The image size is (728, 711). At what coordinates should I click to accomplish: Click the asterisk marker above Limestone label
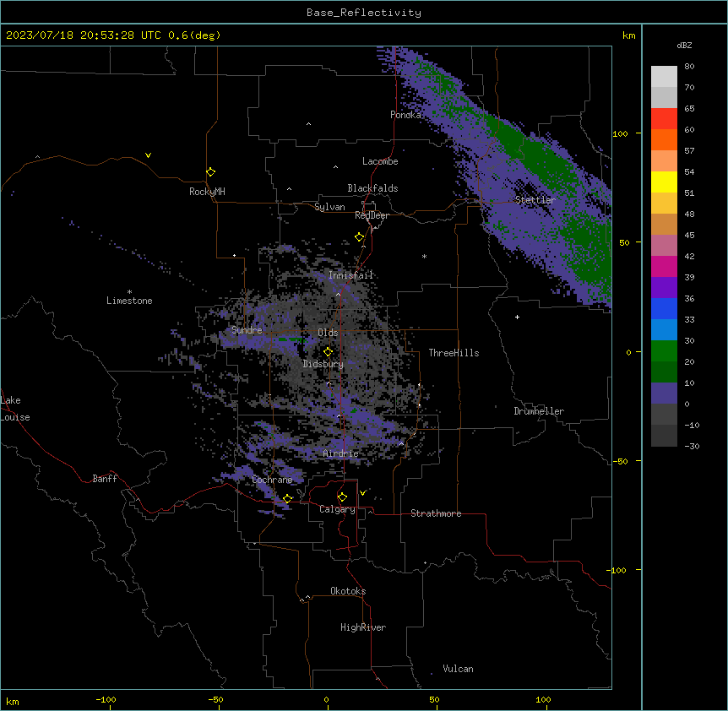pyautogui.click(x=129, y=292)
